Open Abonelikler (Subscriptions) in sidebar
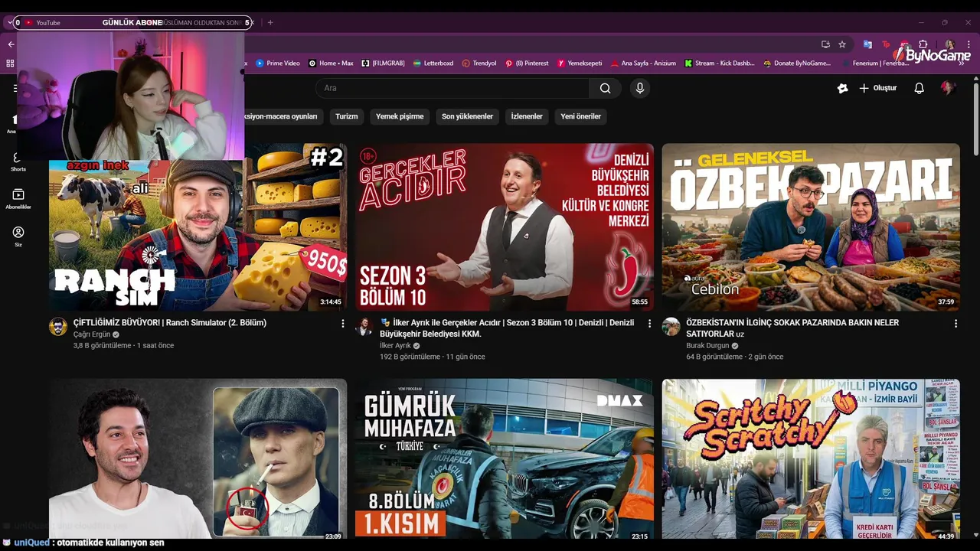 pyautogui.click(x=18, y=199)
